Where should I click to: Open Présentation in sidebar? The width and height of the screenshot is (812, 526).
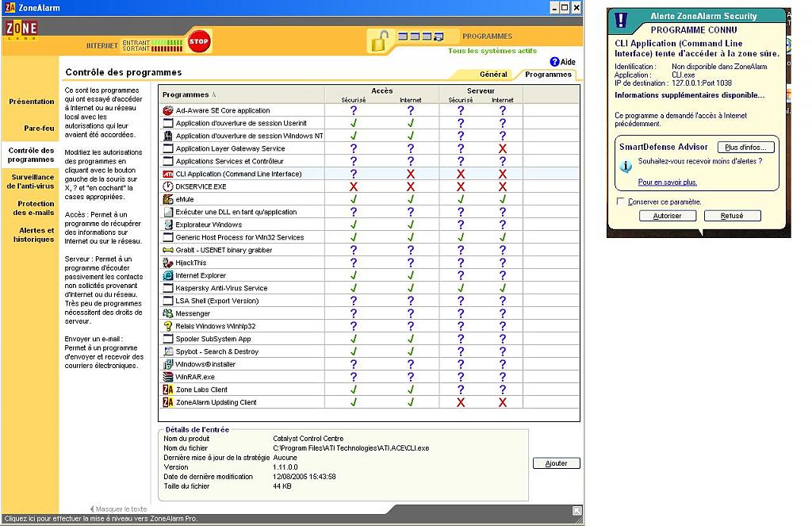(31, 102)
